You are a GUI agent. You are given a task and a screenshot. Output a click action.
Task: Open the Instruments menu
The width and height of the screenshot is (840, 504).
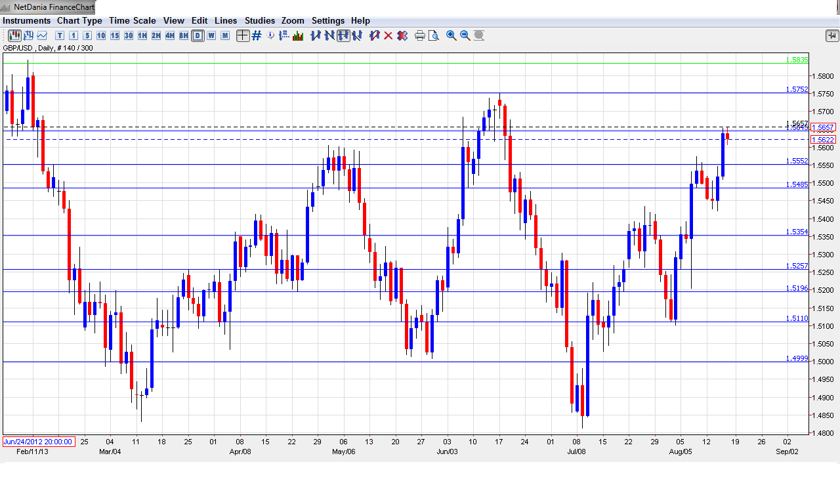(27, 20)
